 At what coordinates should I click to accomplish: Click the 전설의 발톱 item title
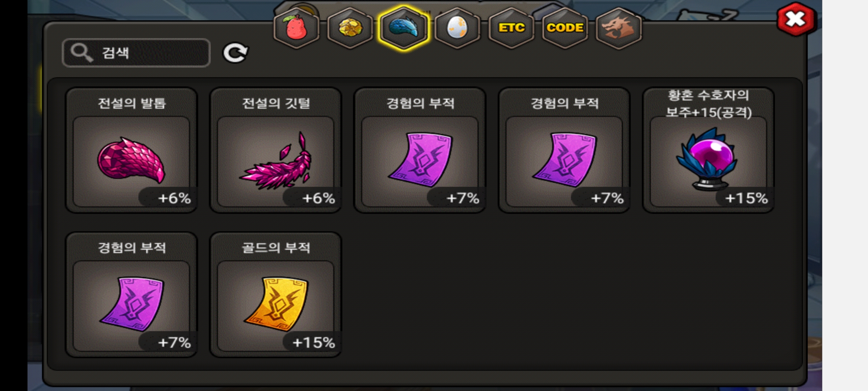(132, 103)
